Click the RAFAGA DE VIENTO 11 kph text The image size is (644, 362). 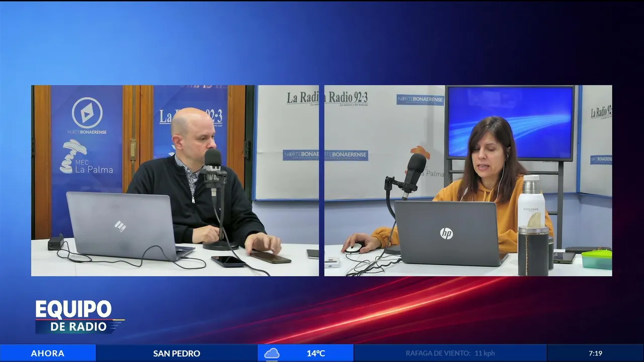pyautogui.click(x=451, y=353)
